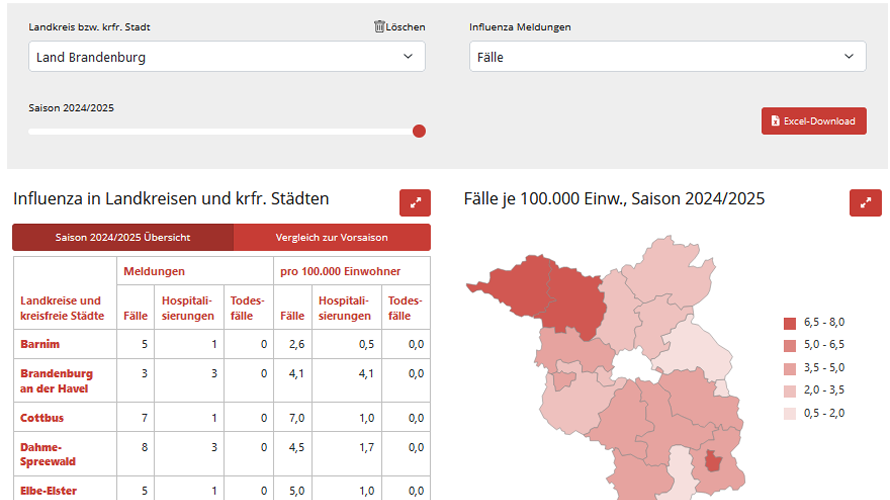
Task: Click Elbe-Elster rate value 5,0
Action: click(x=296, y=491)
